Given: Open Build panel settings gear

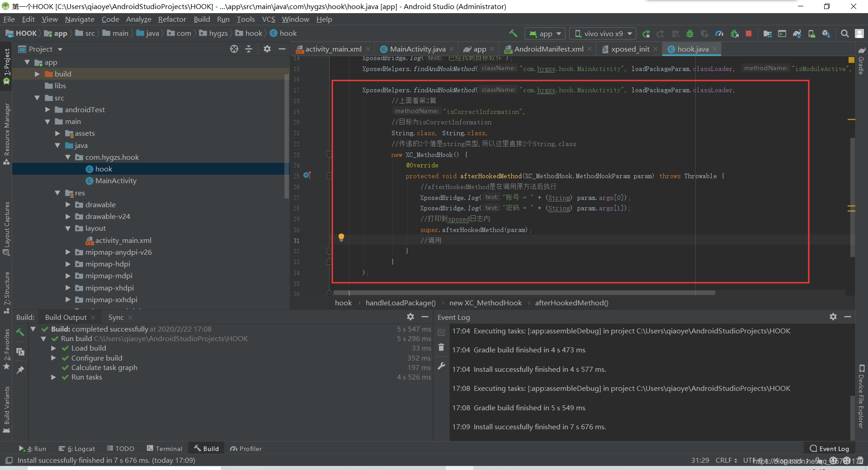Looking at the screenshot, I should tap(410, 317).
